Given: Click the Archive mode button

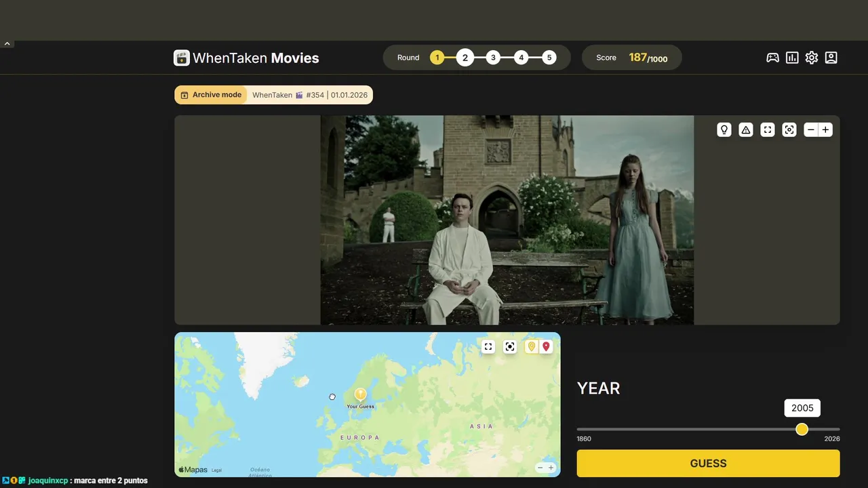Looking at the screenshot, I should click(211, 95).
